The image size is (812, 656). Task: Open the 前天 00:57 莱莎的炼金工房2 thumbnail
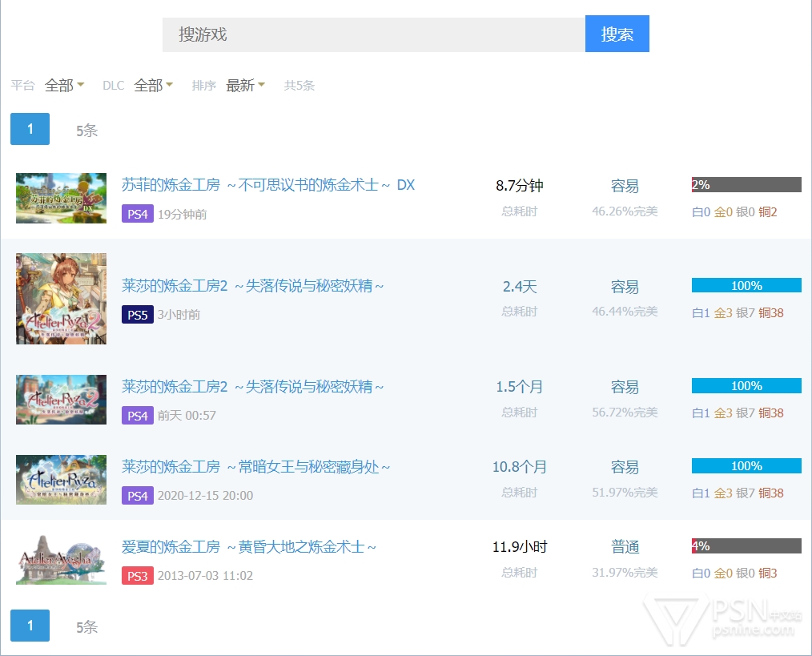pyautogui.click(x=61, y=400)
